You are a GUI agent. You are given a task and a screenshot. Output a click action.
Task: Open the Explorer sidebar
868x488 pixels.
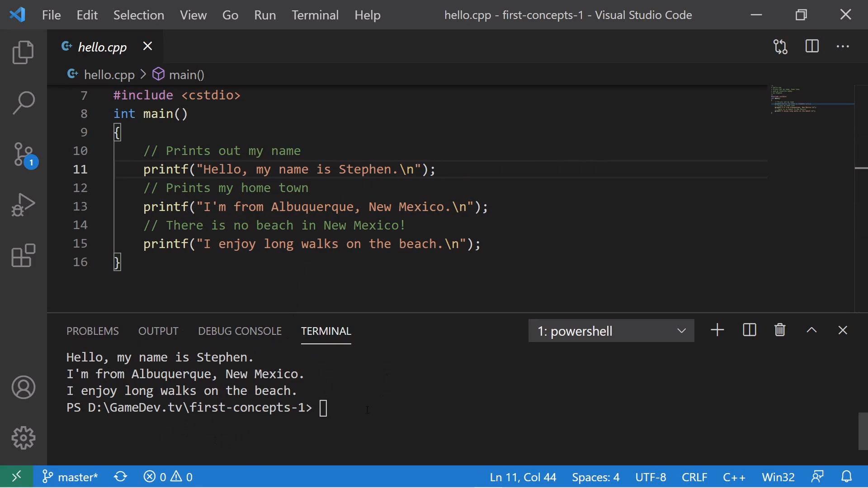click(23, 52)
